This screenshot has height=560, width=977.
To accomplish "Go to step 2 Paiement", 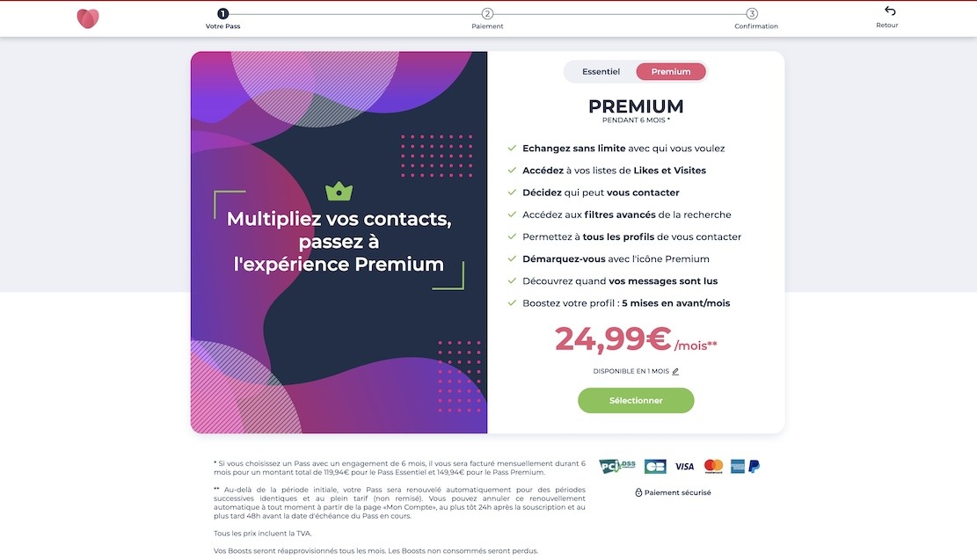I will [487, 14].
